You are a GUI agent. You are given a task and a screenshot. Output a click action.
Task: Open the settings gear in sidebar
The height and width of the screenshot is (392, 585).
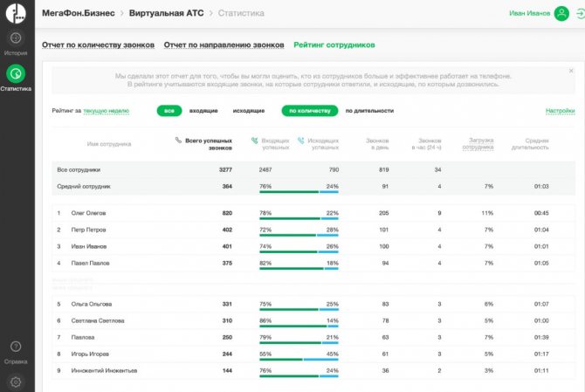[15, 382]
